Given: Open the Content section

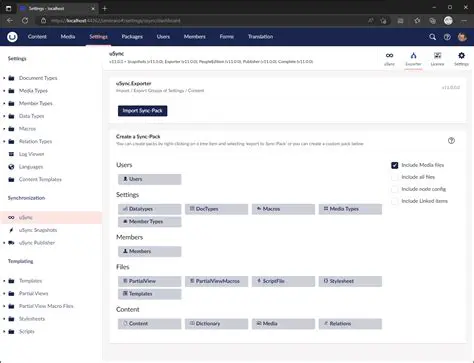Looking at the screenshot, I should pos(37,37).
